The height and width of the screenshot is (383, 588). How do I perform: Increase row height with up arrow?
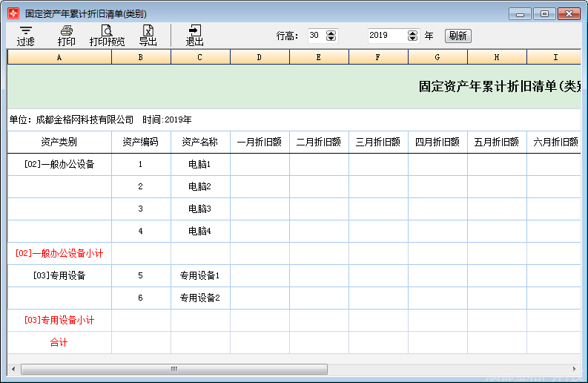pyautogui.click(x=331, y=33)
